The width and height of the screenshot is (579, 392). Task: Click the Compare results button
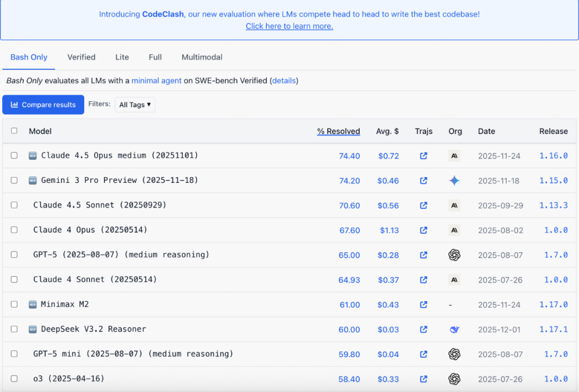(43, 105)
